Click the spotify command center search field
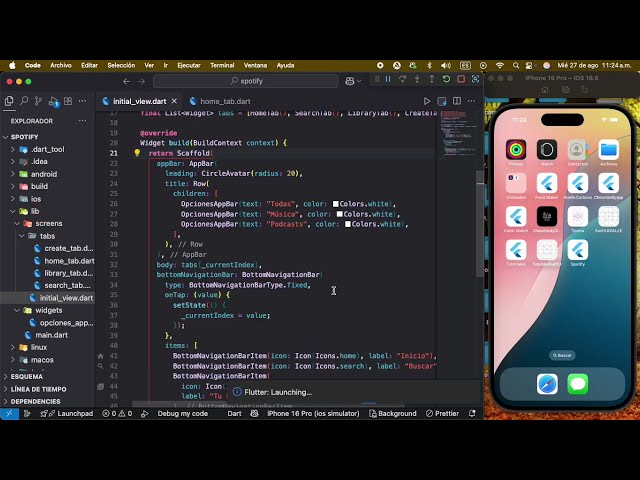Viewport: 640px width, 480px height. tap(246, 81)
